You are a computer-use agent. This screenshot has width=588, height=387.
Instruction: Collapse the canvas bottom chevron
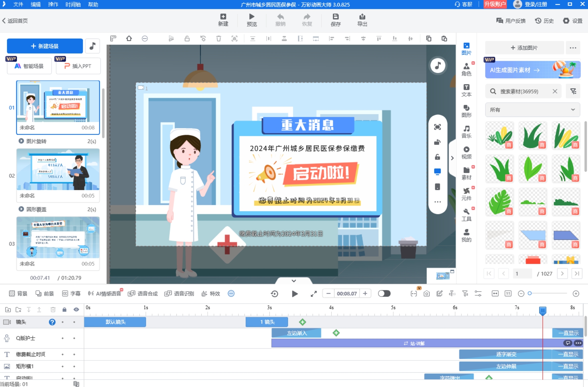pyautogui.click(x=294, y=281)
